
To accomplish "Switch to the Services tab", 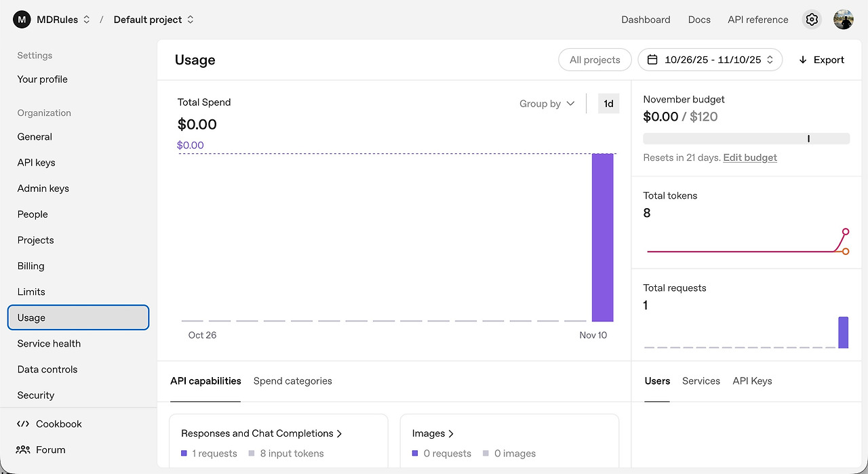I will coord(701,381).
